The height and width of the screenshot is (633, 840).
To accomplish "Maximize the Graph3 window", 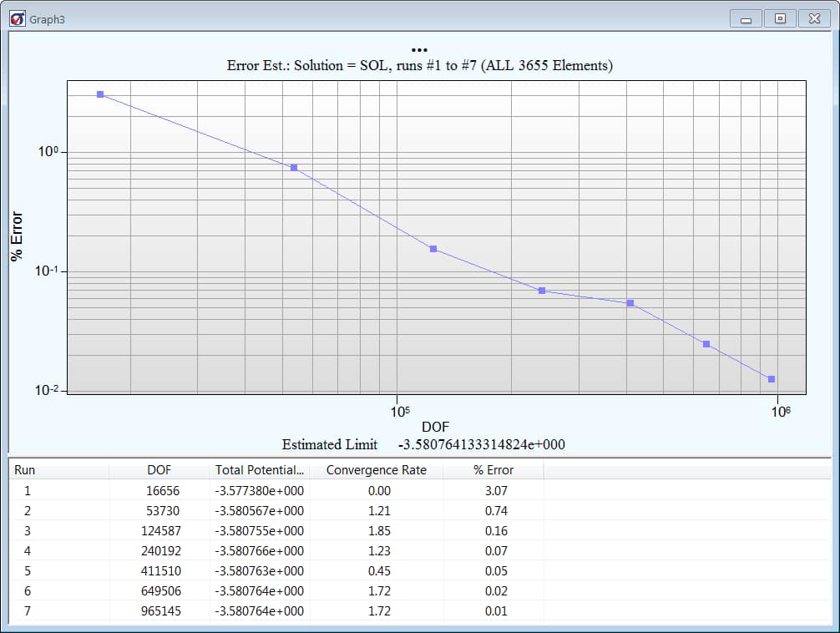I will tap(779, 18).
